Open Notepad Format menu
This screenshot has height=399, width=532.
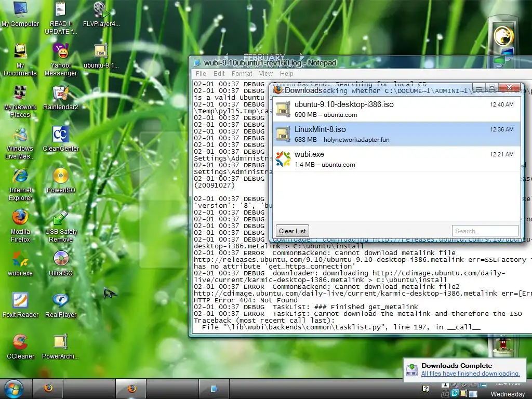click(x=242, y=74)
